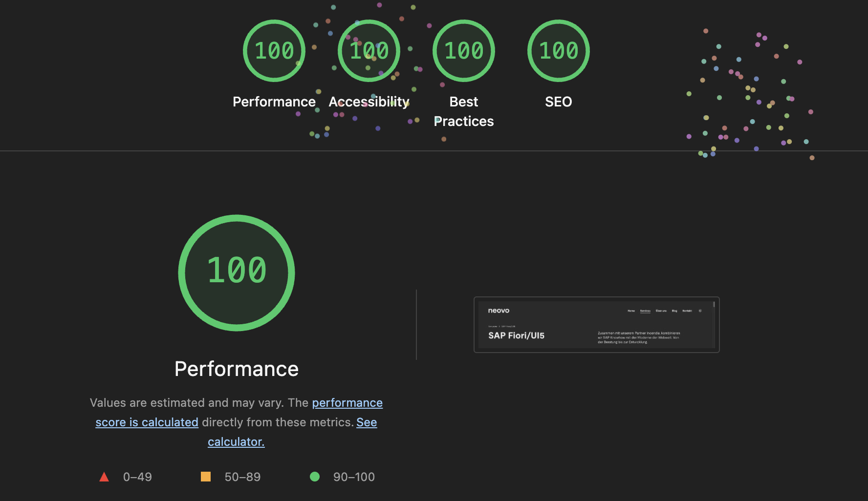Viewport: 868px width, 501px height.
Task: Click the Accessibility score gauge circle
Action: tap(369, 51)
